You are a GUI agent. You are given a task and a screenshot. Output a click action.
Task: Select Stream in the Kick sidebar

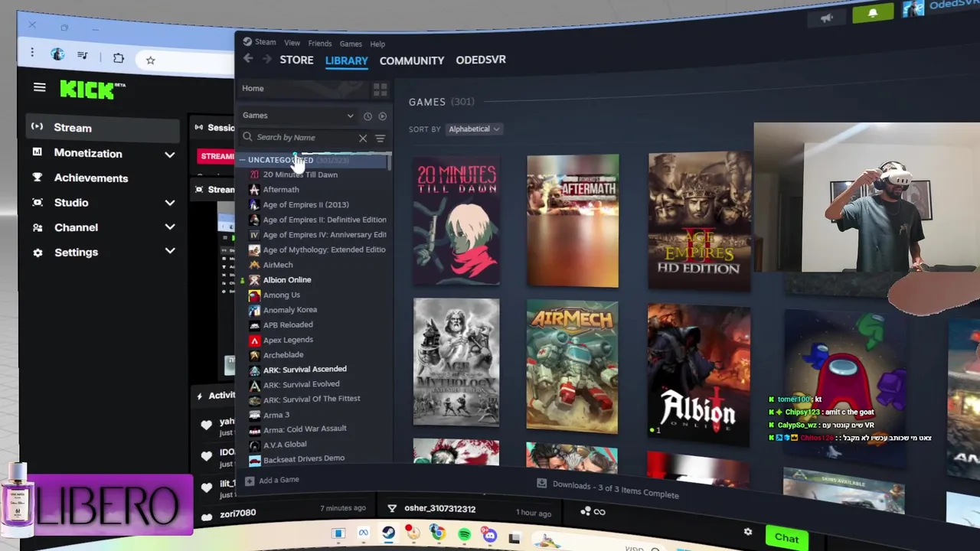tap(103, 128)
